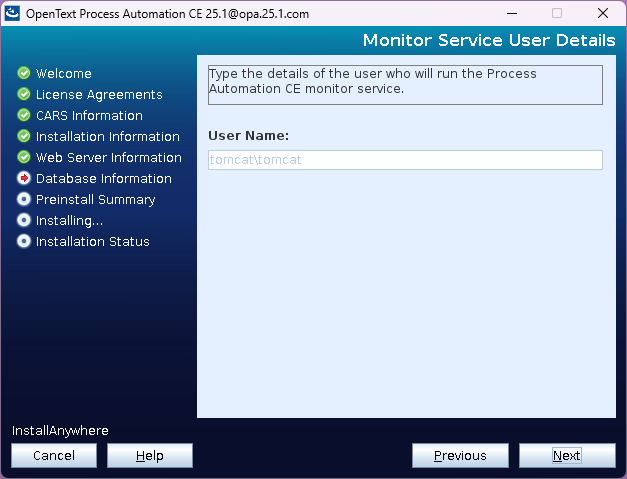Select the License Agreements step label

[x=99, y=95]
